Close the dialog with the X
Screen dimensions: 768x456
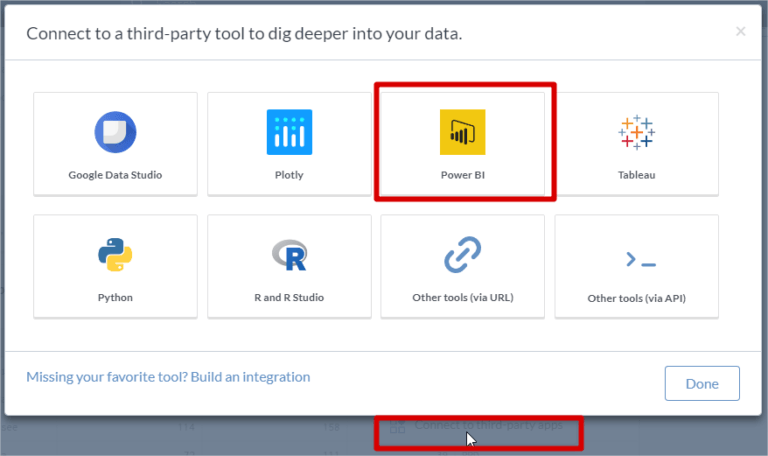[741, 32]
